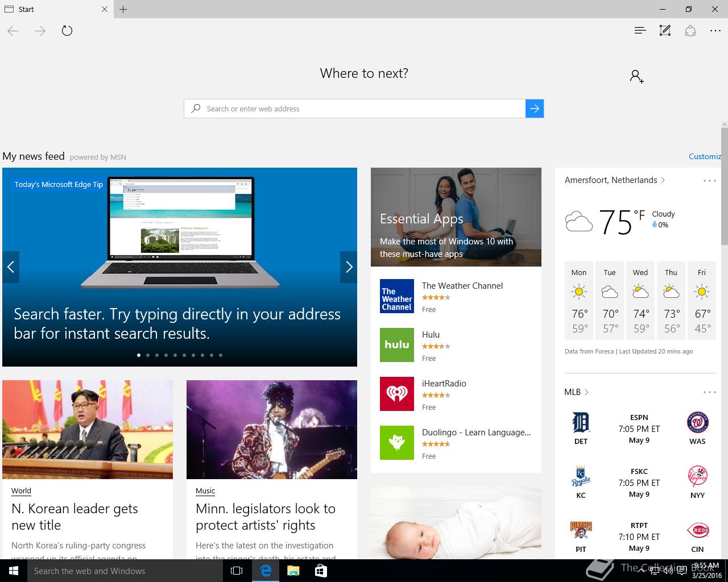Open a new tab with the plus button
This screenshot has width=728, height=582.
click(x=123, y=9)
